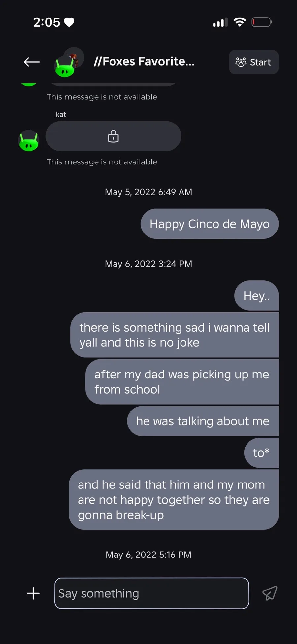This screenshot has width=297, height=644.
Task: Tap the paper plane send icon
Action: tap(270, 593)
